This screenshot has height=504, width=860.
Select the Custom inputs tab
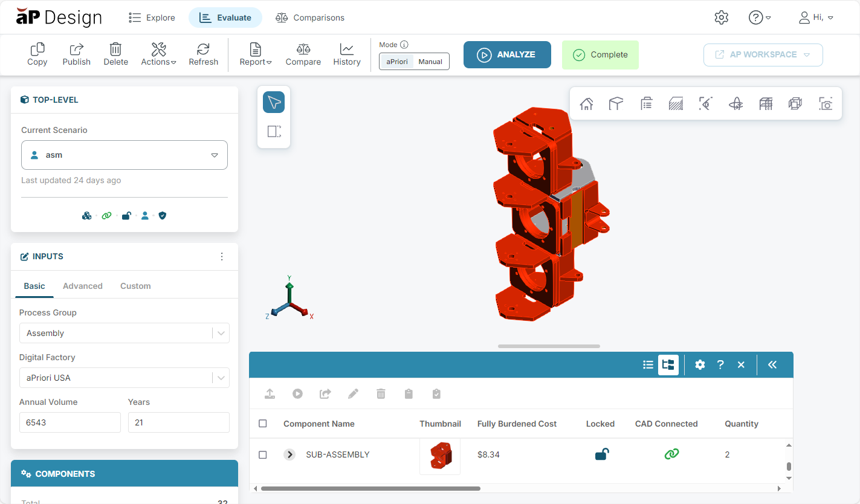(135, 286)
